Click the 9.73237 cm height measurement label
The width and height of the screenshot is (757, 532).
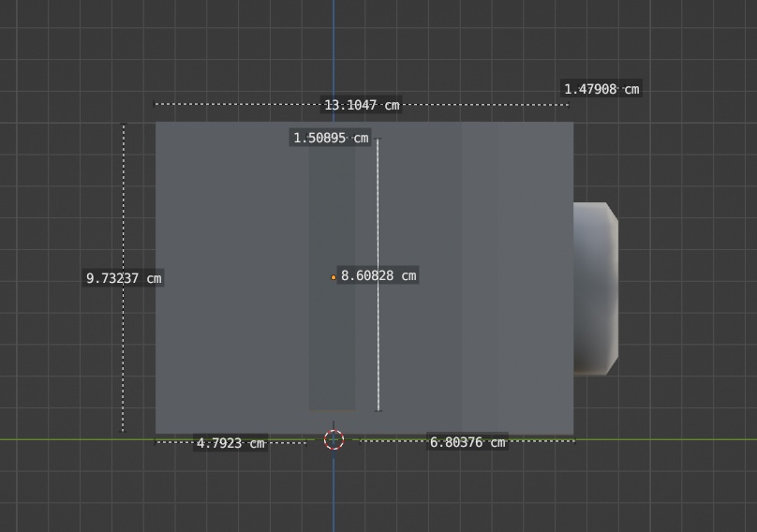coord(124,278)
